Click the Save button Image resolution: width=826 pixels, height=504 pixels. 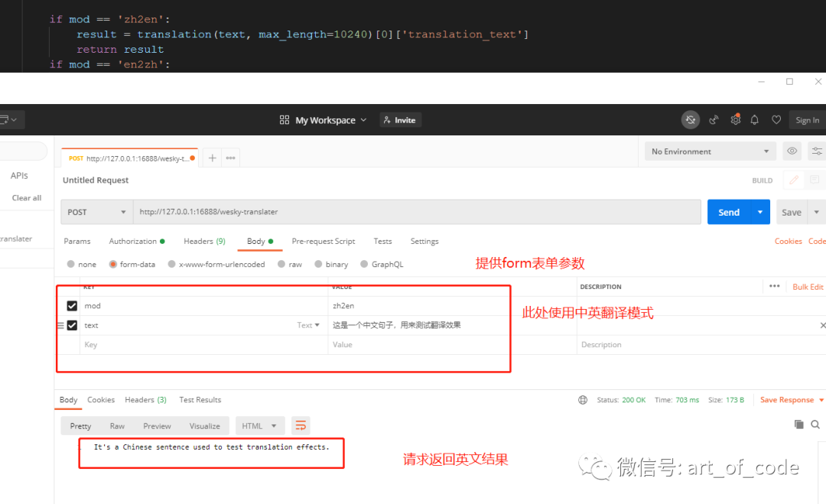792,213
